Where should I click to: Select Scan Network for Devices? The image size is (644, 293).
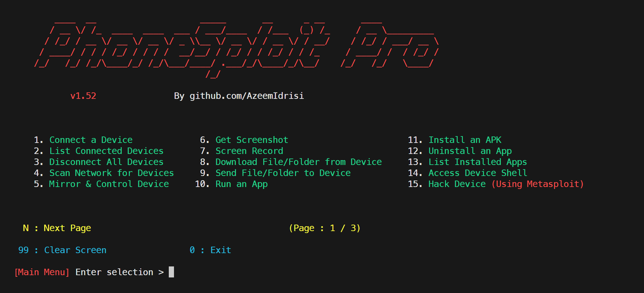point(111,173)
